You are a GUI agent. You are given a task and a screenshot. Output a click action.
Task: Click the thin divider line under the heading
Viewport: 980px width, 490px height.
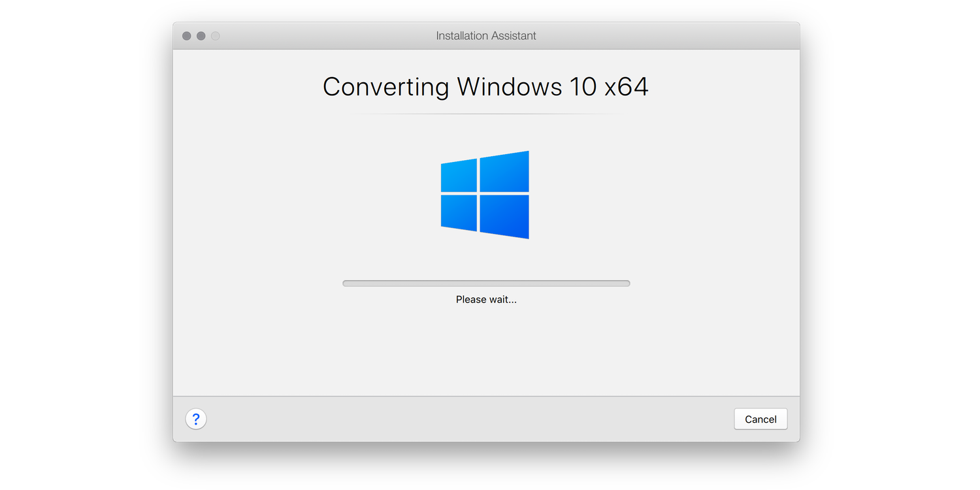(x=485, y=114)
